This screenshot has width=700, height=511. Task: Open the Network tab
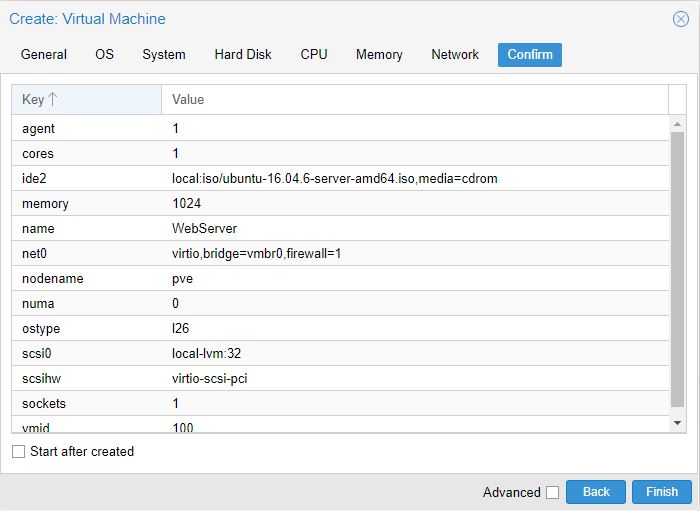[x=455, y=55]
